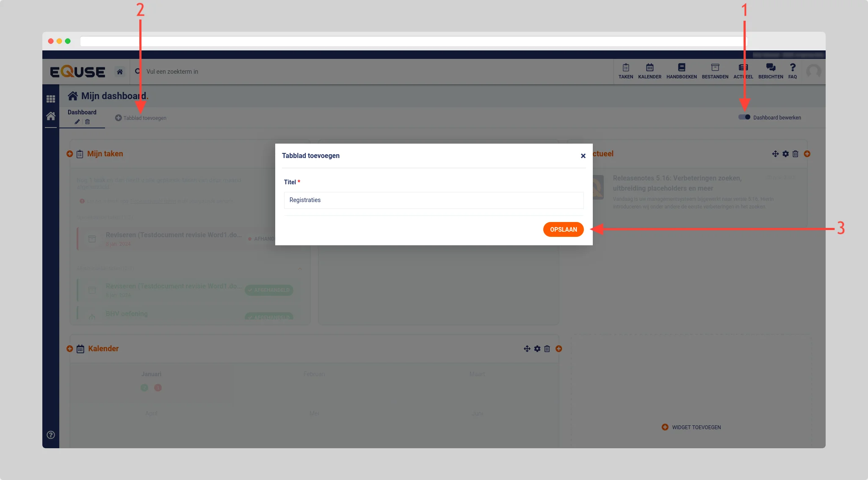Click the grid apps icon in sidebar
868x480 pixels.
pyautogui.click(x=51, y=99)
